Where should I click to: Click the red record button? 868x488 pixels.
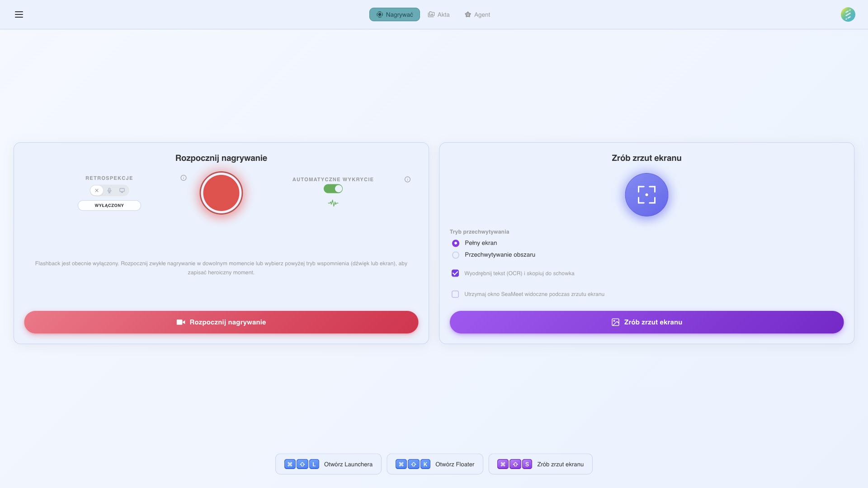[x=221, y=193]
